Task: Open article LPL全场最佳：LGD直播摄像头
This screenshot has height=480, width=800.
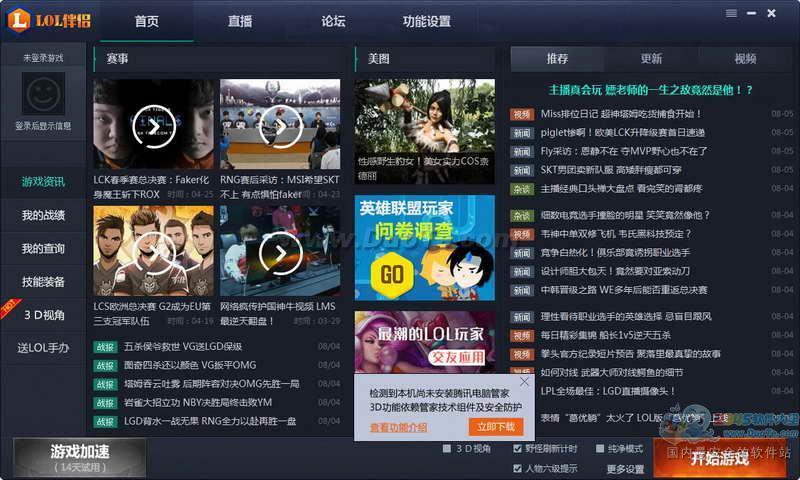Action: [x=608, y=392]
